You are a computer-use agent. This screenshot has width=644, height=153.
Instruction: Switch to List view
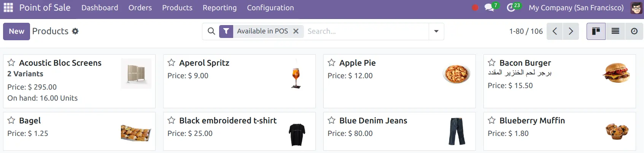point(615,31)
